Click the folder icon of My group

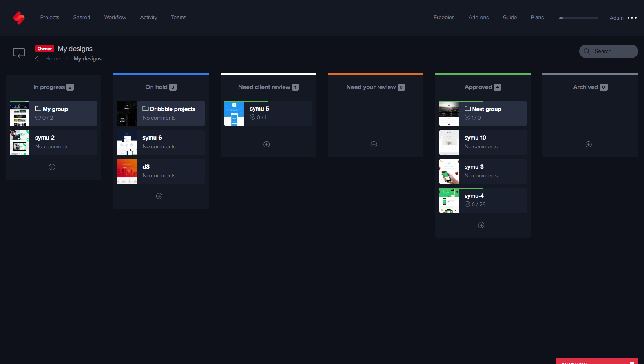point(38,109)
